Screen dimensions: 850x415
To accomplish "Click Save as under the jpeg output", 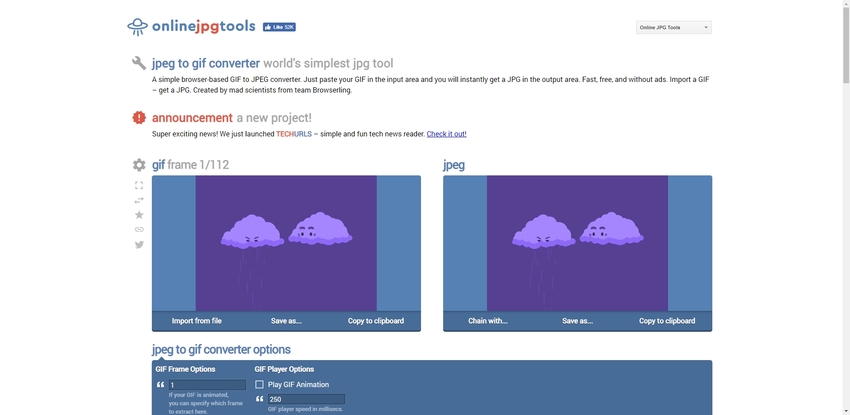I will click(x=577, y=321).
